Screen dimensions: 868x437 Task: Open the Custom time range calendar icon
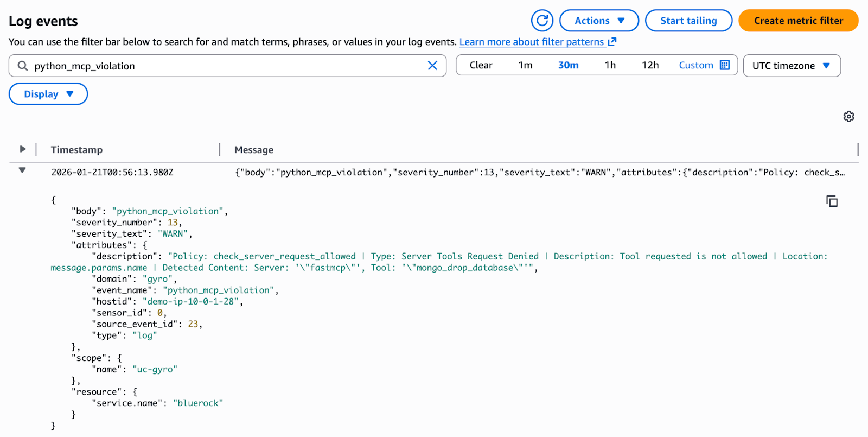click(724, 65)
